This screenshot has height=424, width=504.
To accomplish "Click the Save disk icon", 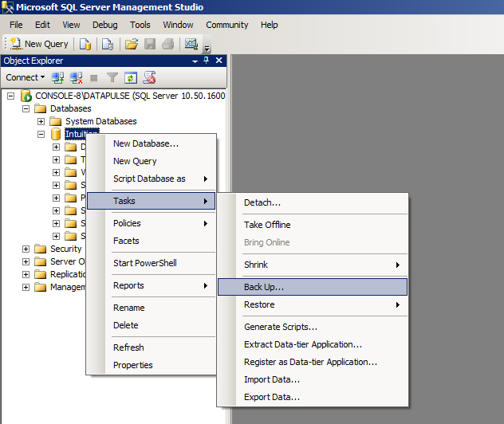I will click(150, 44).
